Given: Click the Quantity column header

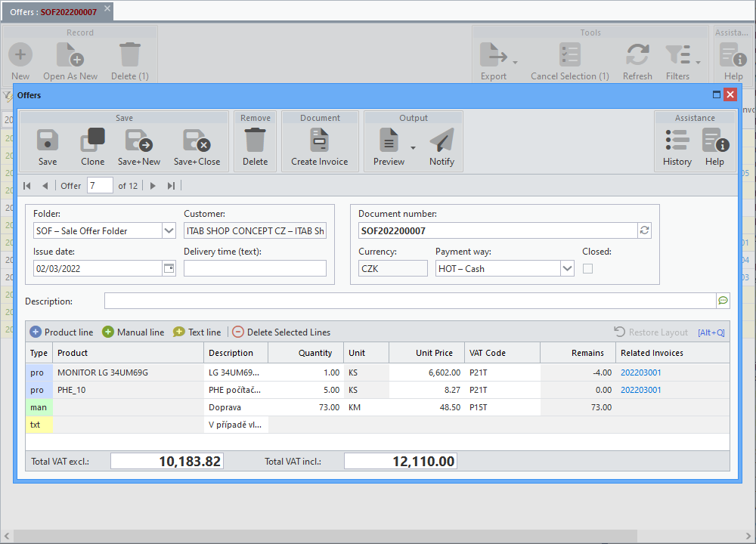Looking at the screenshot, I should pyautogui.click(x=305, y=353).
